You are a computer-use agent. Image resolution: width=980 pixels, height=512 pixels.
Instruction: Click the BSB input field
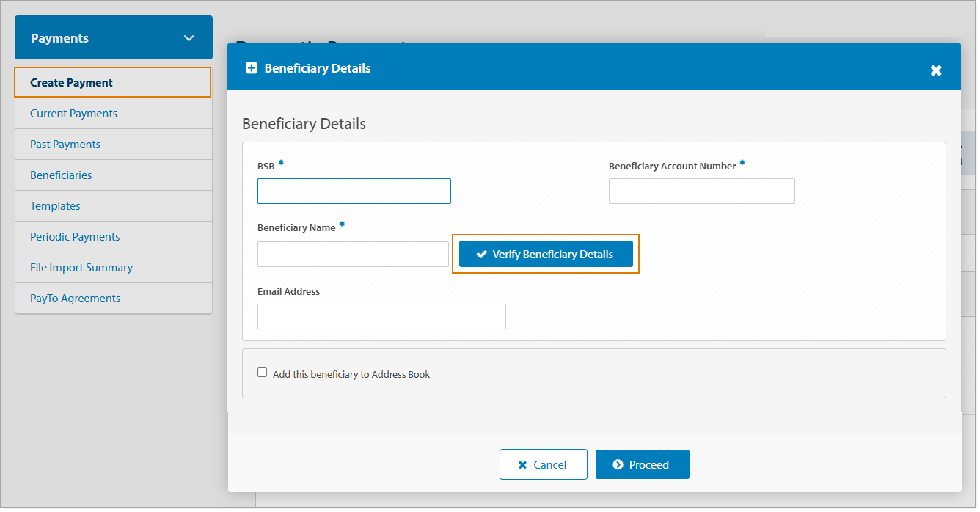click(354, 191)
